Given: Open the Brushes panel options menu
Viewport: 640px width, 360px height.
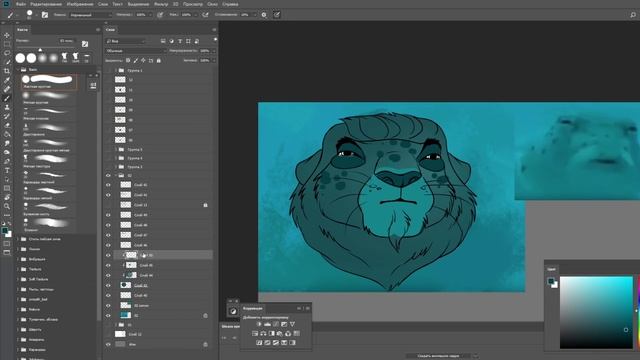Looking at the screenshot, I should [x=98, y=30].
